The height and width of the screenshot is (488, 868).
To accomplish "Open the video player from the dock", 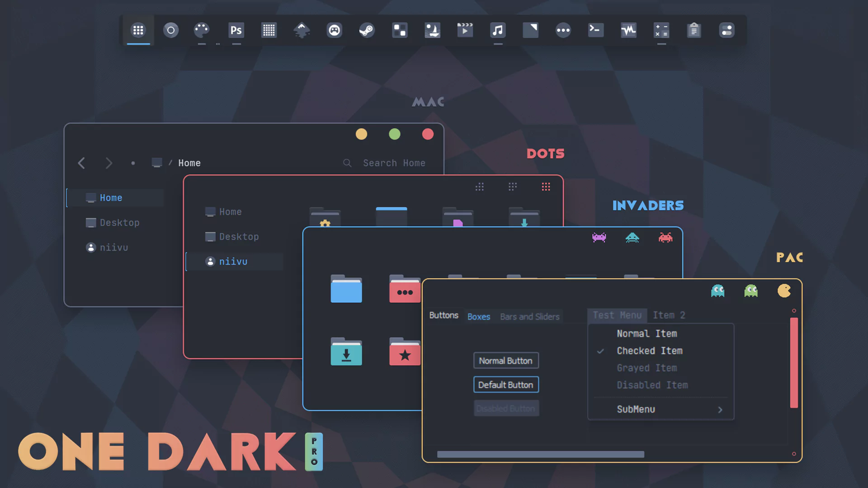I will [465, 30].
